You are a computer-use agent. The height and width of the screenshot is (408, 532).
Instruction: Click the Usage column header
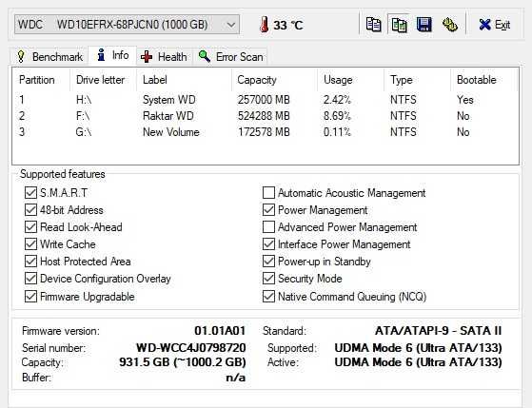click(x=351, y=80)
